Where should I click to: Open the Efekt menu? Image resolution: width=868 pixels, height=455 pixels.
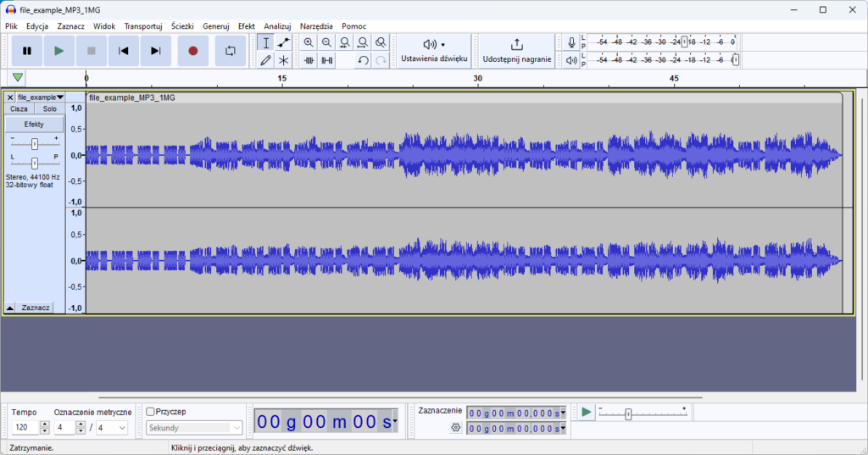pos(247,26)
